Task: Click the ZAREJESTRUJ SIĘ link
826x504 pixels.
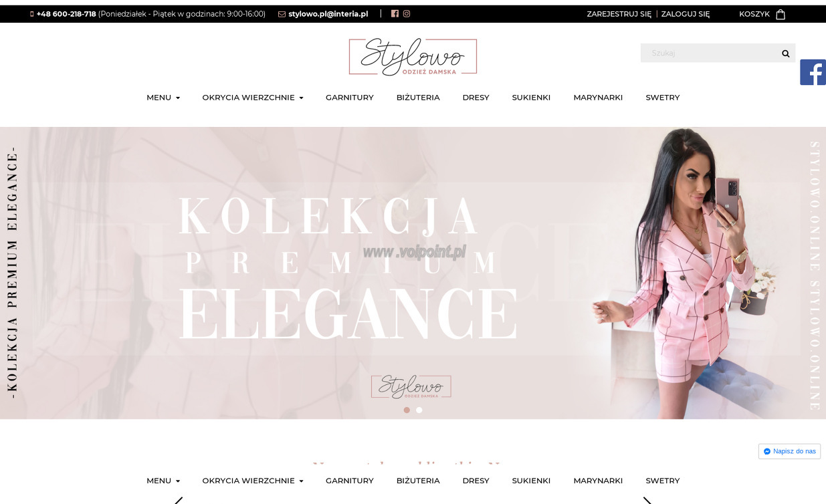Action: [x=619, y=14]
